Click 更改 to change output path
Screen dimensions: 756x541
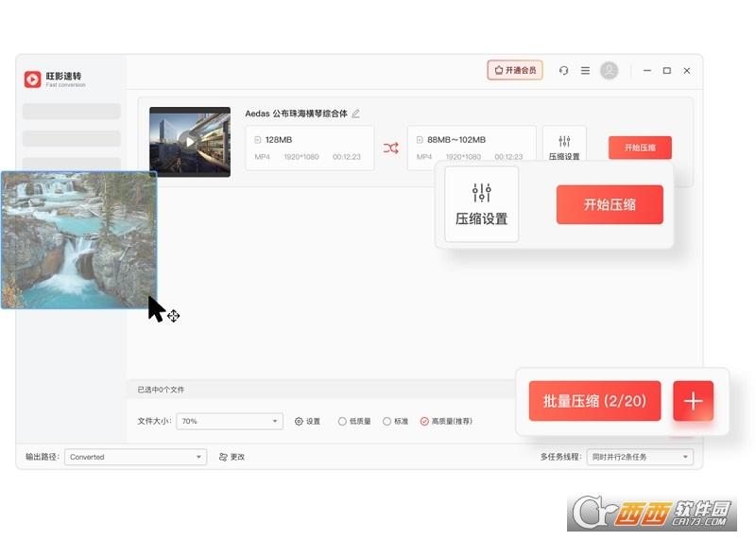[x=232, y=457]
